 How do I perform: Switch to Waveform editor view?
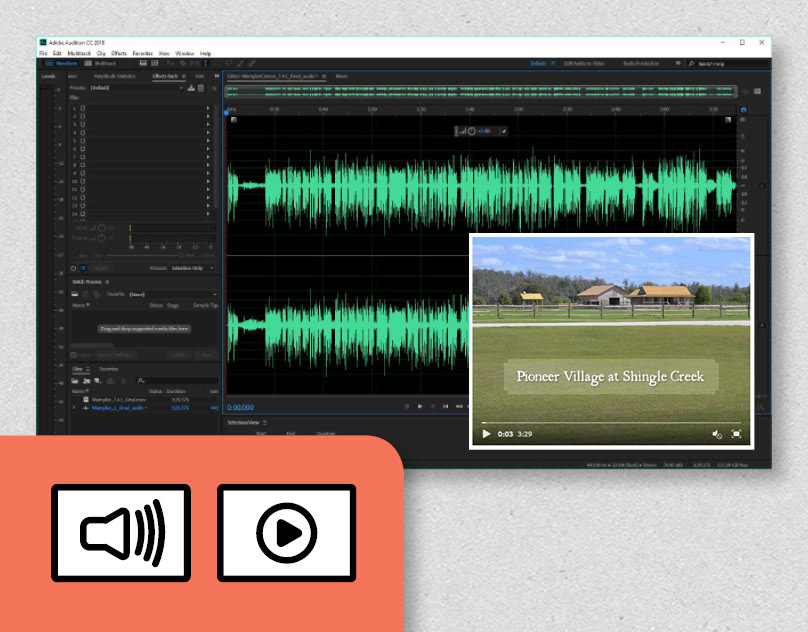[x=61, y=63]
